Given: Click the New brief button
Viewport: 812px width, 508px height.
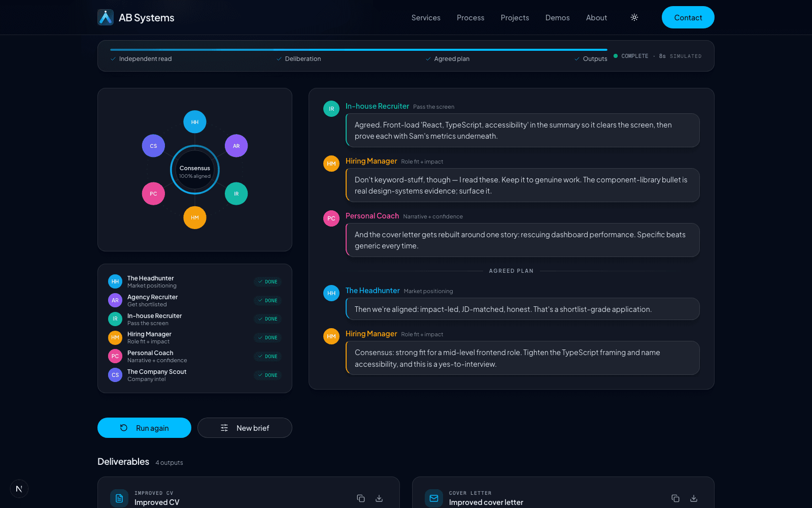Looking at the screenshot, I should tap(245, 428).
